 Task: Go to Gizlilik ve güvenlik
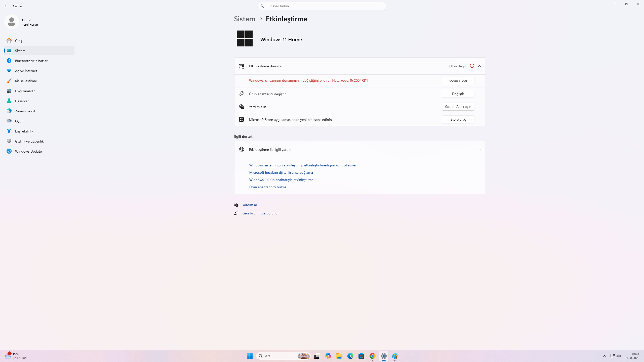tap(39, 141)
